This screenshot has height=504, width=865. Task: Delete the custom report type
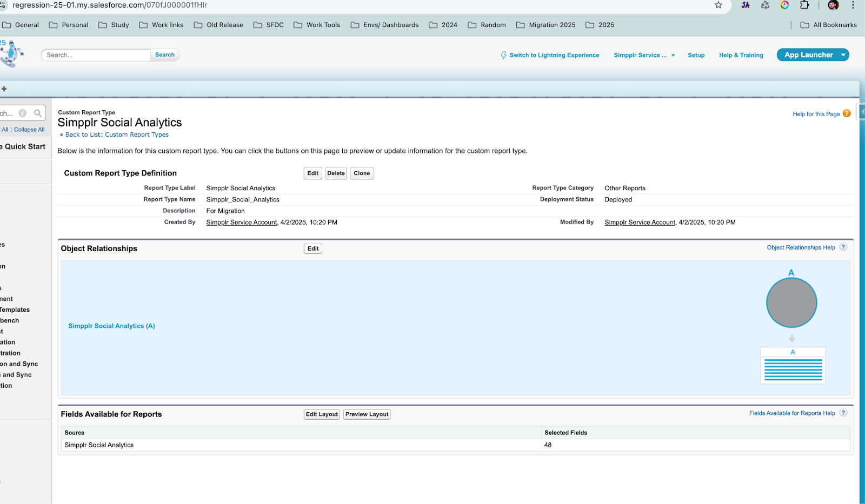tap(336, 173)
